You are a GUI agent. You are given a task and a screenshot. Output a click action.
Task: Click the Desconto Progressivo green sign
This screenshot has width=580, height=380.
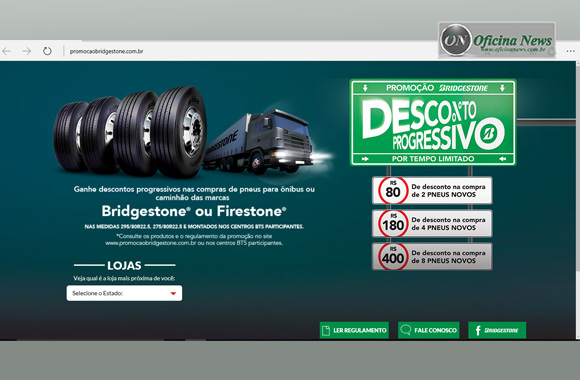(x=433, y=122)
